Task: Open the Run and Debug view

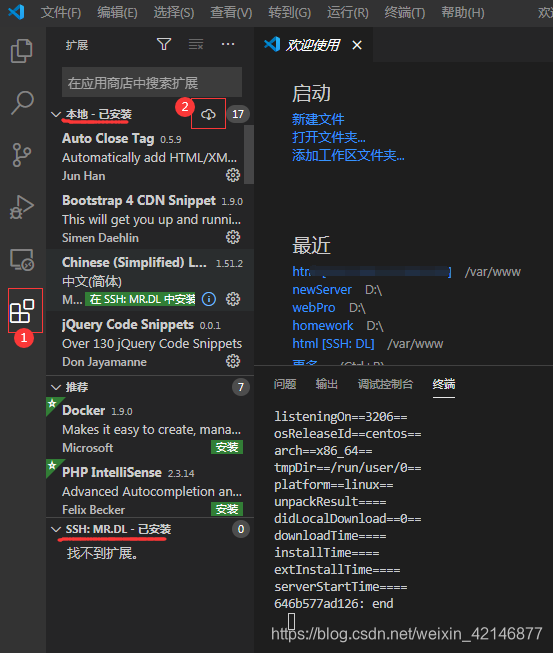Action: point(22,207)
